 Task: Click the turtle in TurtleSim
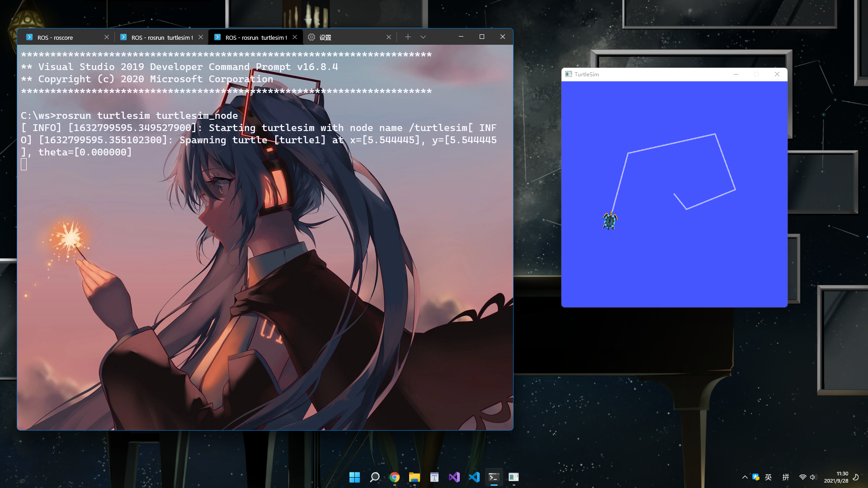pyautogui.click(x=610, y=221)
